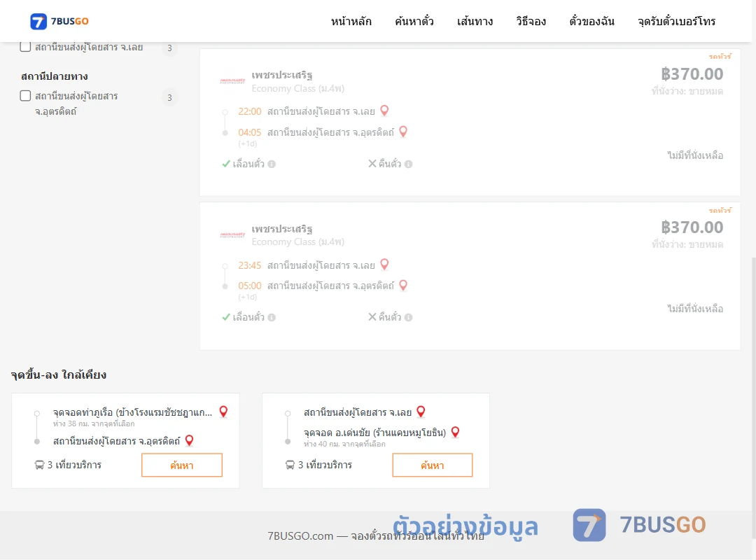This screenshot has width=756, height=560.
Task: Open map pin for 22:00 Loei departure
Action: tap(384, 111)
